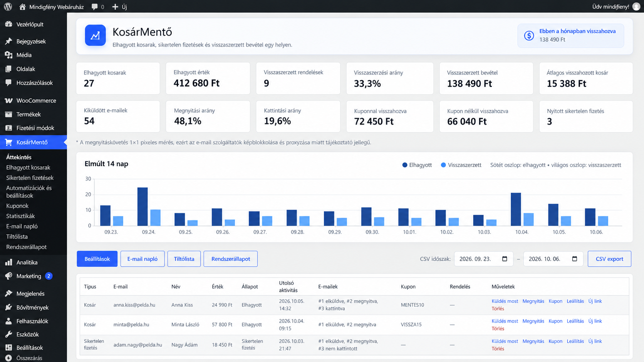Click the blue Beállítások button
Viewport: 644px width, 362px height.
(97, 259)
